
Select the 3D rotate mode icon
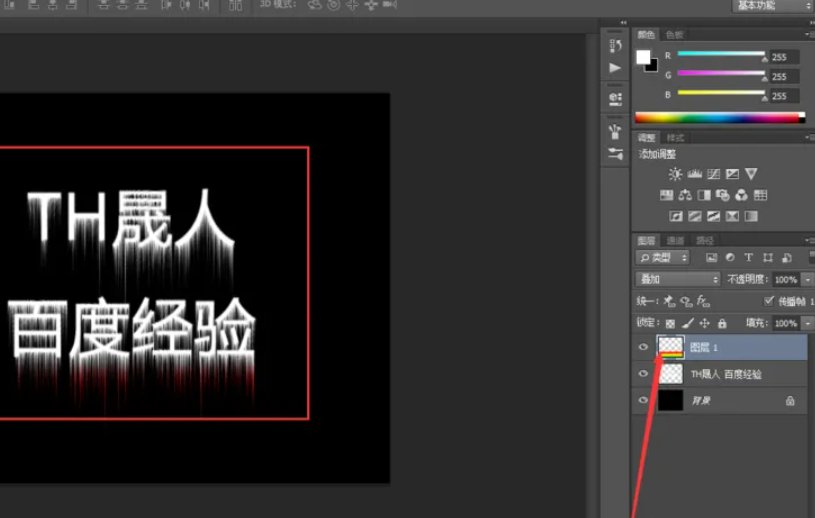click(314, 5)
